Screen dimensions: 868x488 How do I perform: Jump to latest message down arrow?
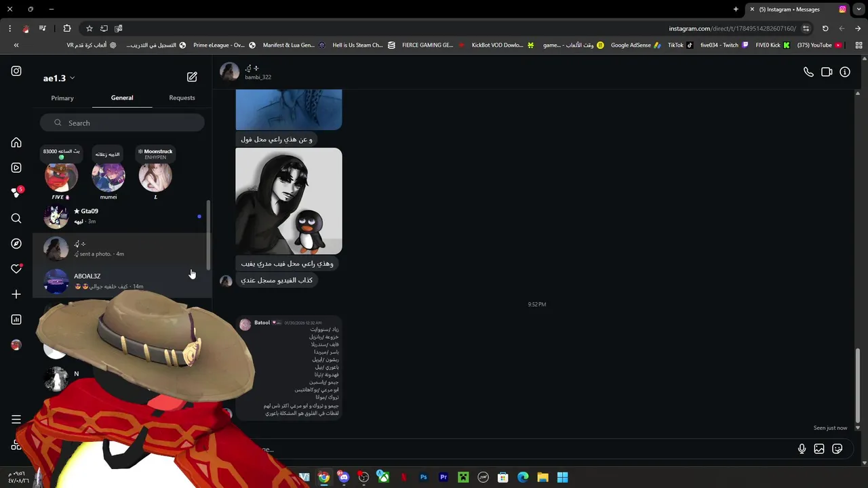[858, 428]
